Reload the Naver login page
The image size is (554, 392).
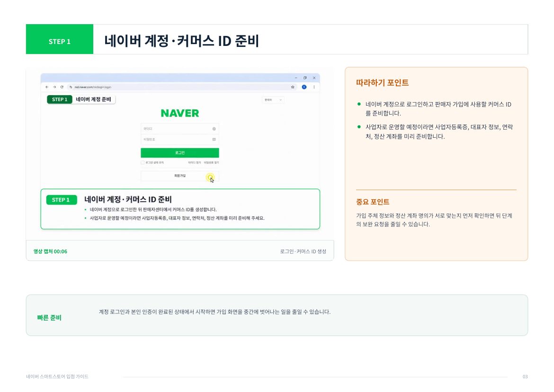click(62, 87)
